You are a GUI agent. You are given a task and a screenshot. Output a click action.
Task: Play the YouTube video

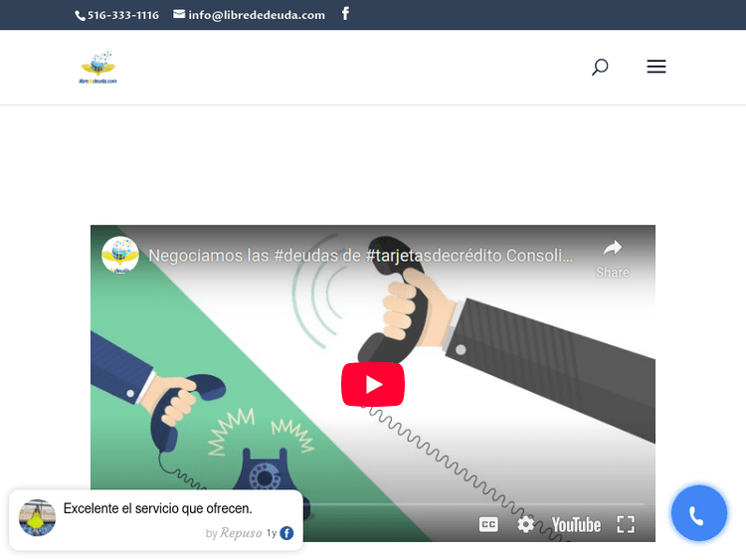point(372,384)
